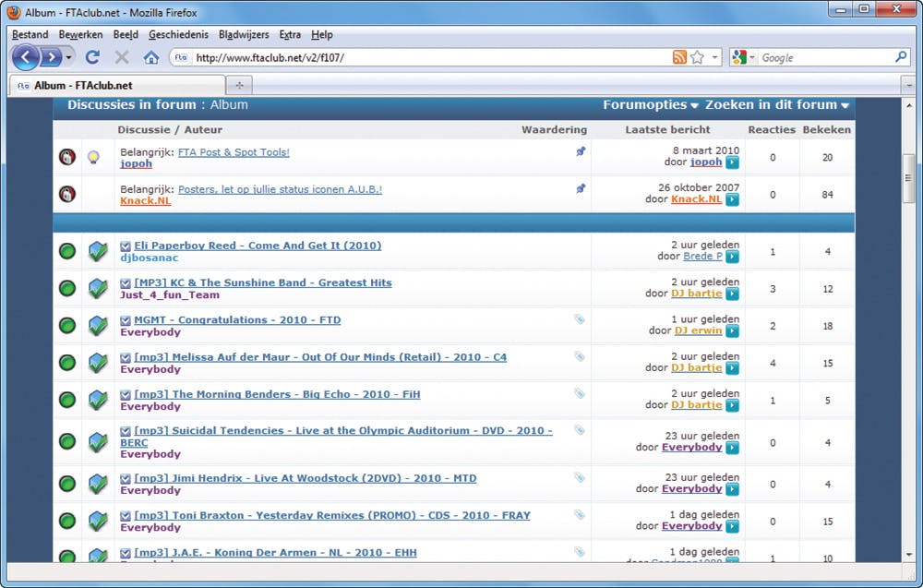The width and height of the screenshot is (923, 588).
Task: Click the Knack.NL author link
Action: (x=146, y=200)
